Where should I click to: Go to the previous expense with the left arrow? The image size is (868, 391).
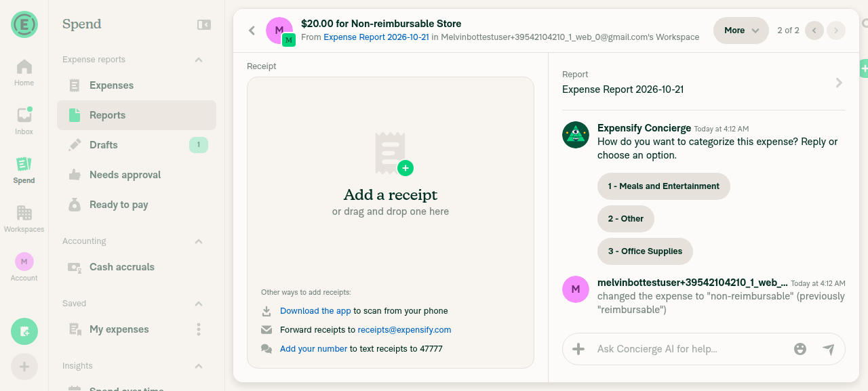(814, 30)
